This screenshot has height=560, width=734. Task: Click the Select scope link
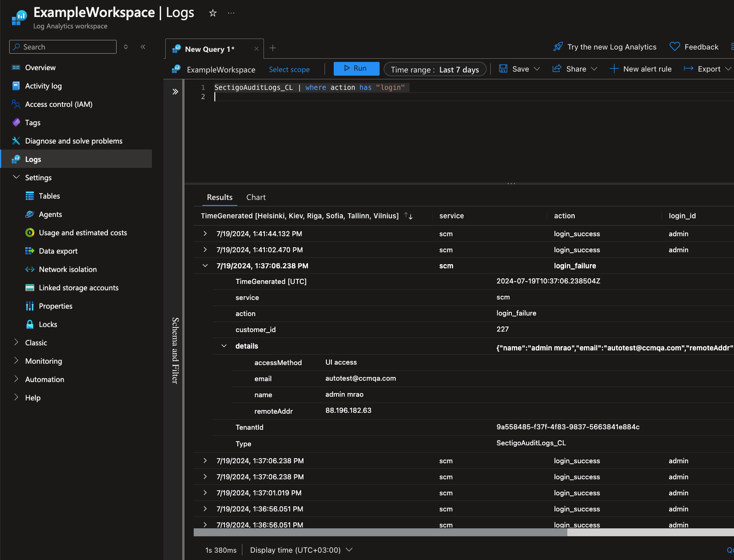[289, 70]
